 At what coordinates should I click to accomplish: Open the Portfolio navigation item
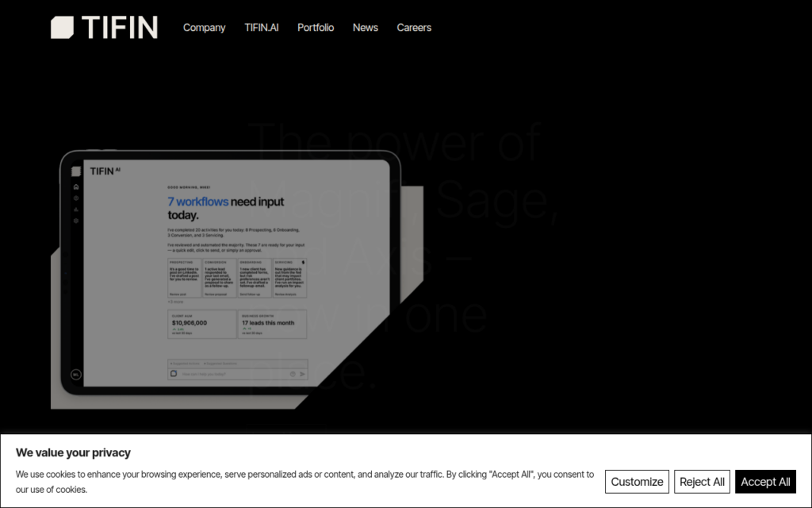click(316, 28)
